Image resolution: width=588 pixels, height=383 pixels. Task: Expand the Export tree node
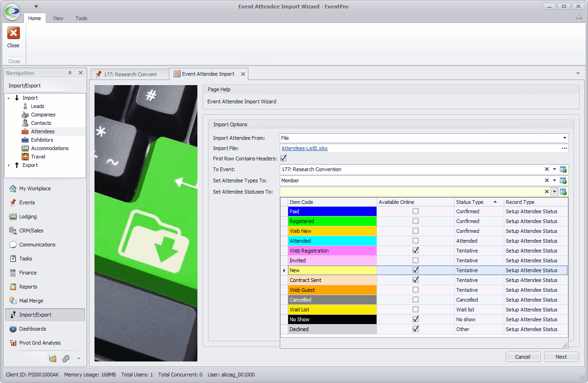8,166
